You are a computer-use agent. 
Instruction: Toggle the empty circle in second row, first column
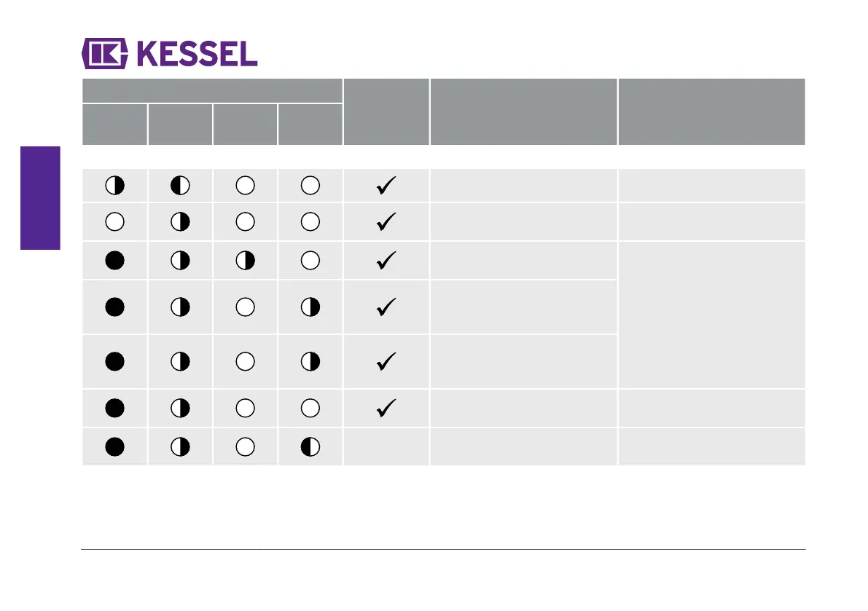point(115,222)
